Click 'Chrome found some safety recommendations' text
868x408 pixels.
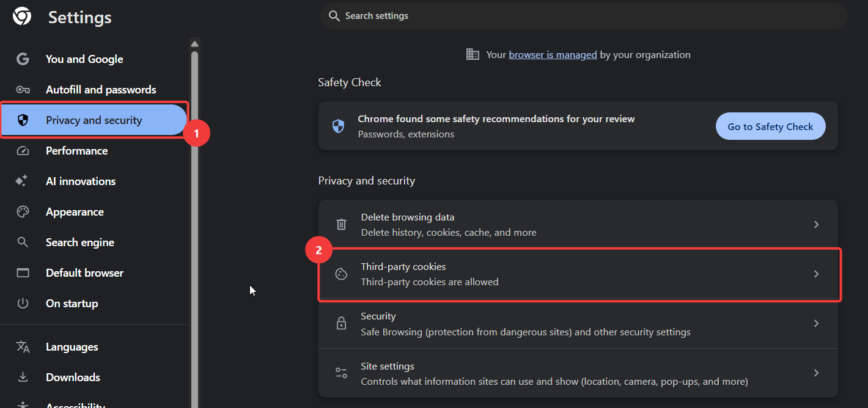[496, 118]
